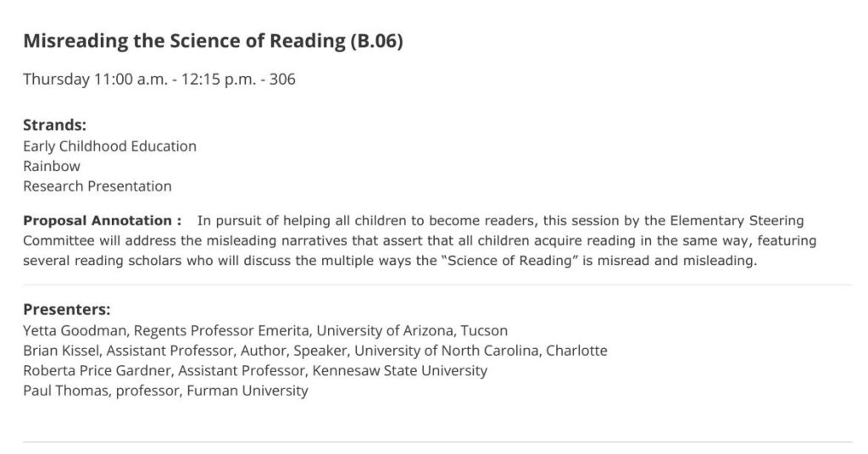Select presenter Brian Kissel
The image size is (868, 454).
pos(61,351)
